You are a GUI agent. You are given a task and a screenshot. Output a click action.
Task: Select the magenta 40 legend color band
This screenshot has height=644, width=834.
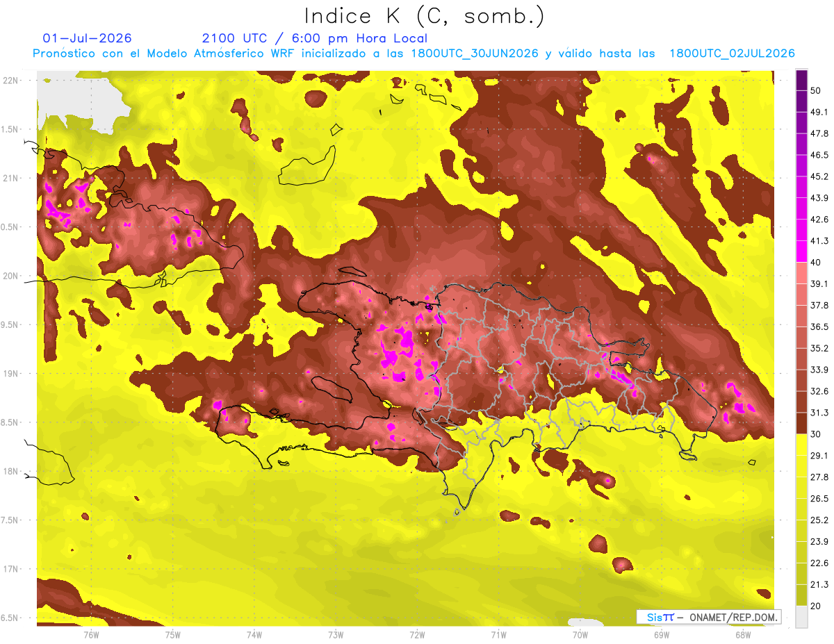[801, 251]
